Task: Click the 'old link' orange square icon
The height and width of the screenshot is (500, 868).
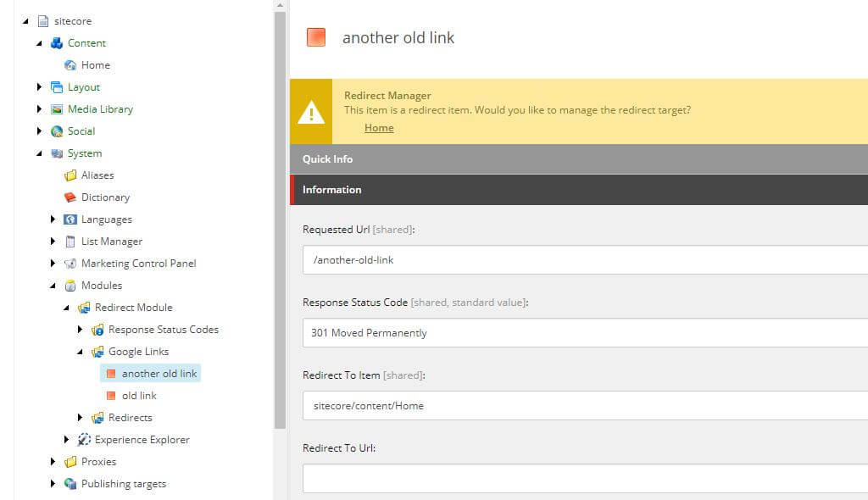Action: coord(111,396)
